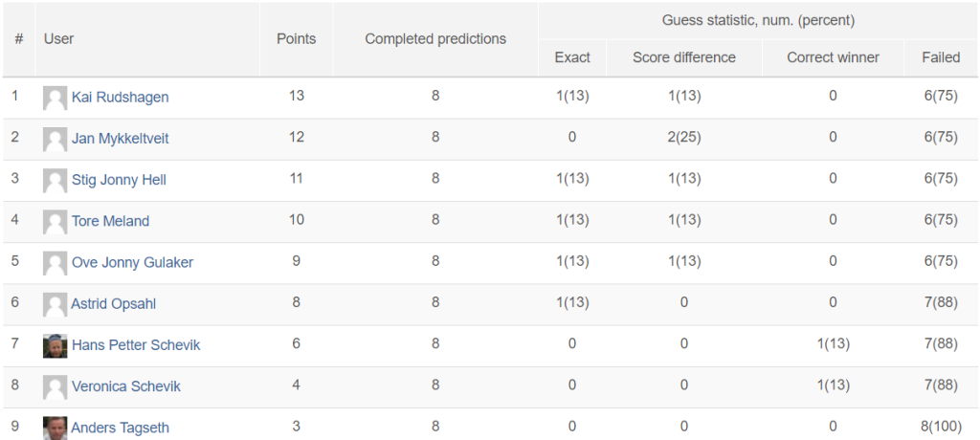
Task: Go to the Stig Jonny Hell profile
Action: [119, 180]
